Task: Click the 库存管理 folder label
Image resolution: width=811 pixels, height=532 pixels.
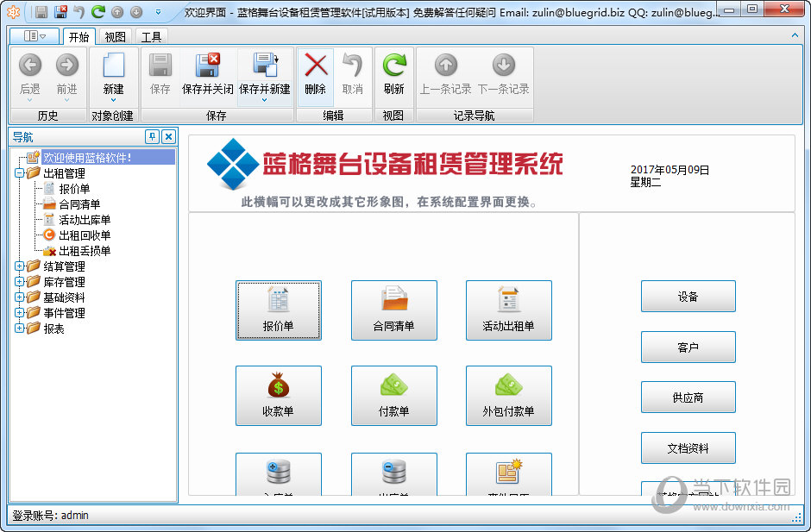Action: 64,282
